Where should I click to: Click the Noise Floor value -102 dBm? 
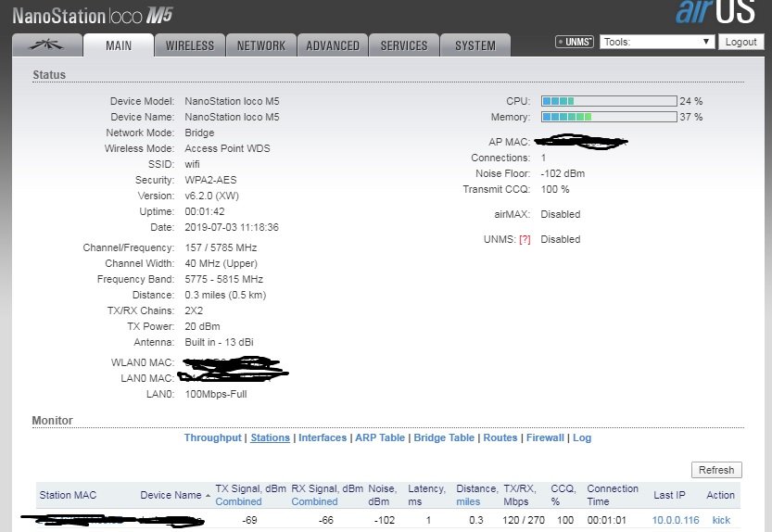point(563,173)
